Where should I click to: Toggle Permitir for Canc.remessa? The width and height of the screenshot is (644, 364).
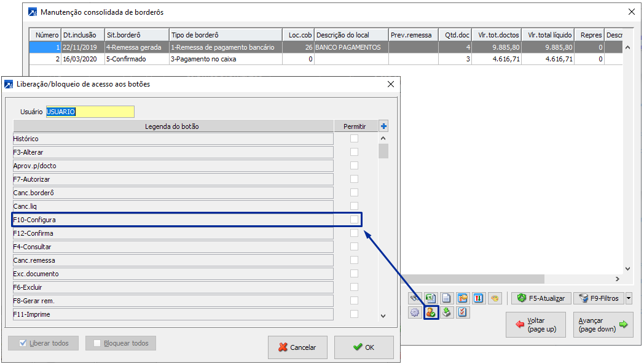pyautogui.click(x=354, y=260)
